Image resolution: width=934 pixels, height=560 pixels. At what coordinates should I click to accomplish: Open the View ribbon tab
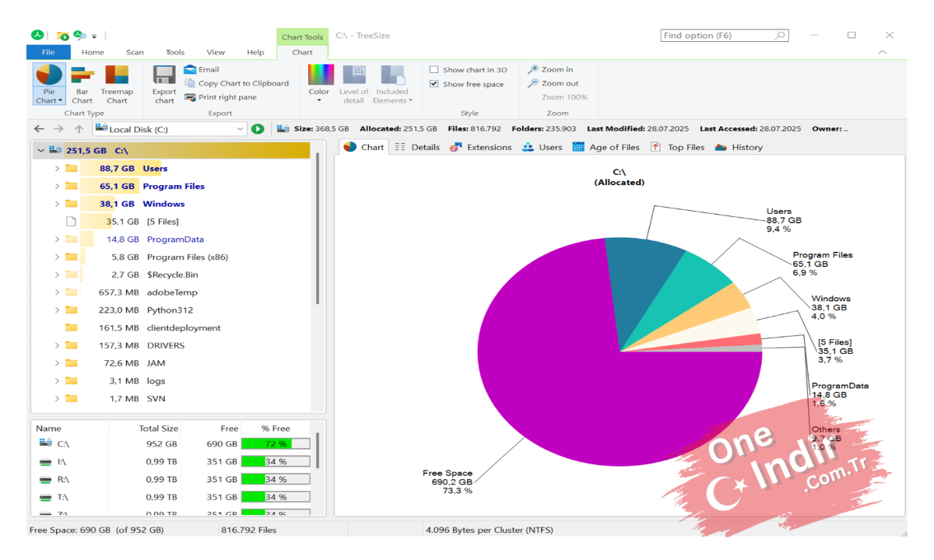tap(216, 52)
